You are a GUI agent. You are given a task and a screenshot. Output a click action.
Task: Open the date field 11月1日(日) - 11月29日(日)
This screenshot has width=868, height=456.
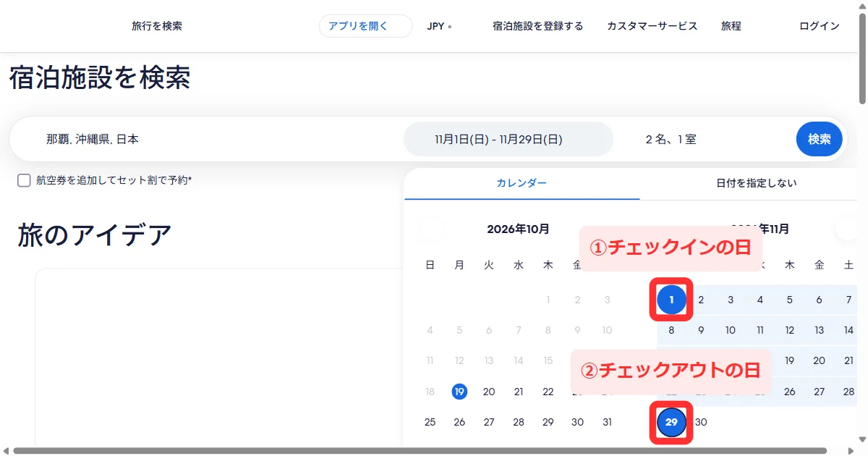point(508,139)
